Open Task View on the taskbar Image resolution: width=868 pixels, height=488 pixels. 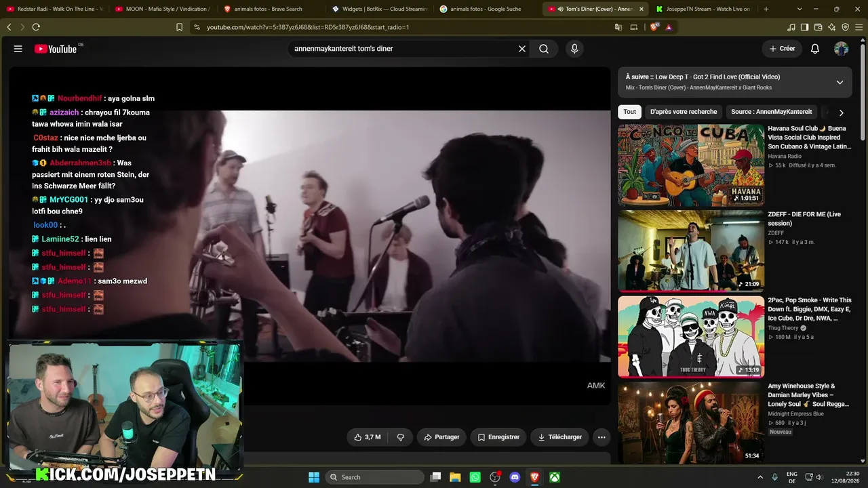pyautogui.click(x=436, y=477)
